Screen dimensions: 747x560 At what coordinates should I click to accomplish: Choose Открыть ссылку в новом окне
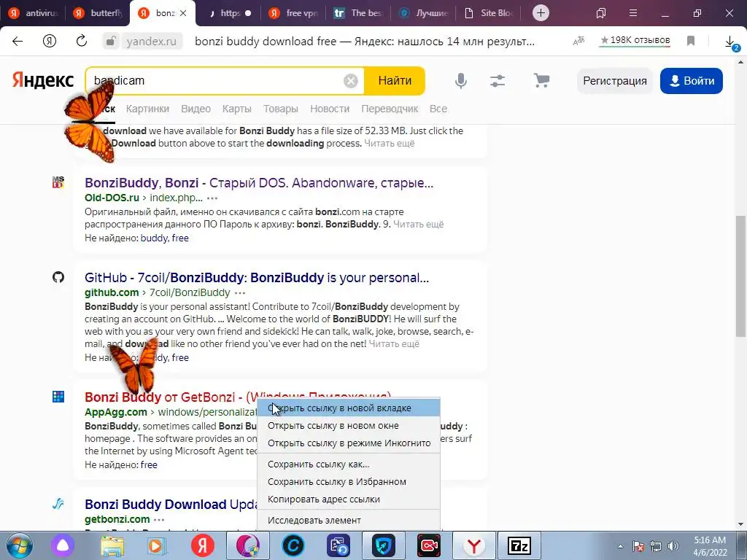pos(348,426)
